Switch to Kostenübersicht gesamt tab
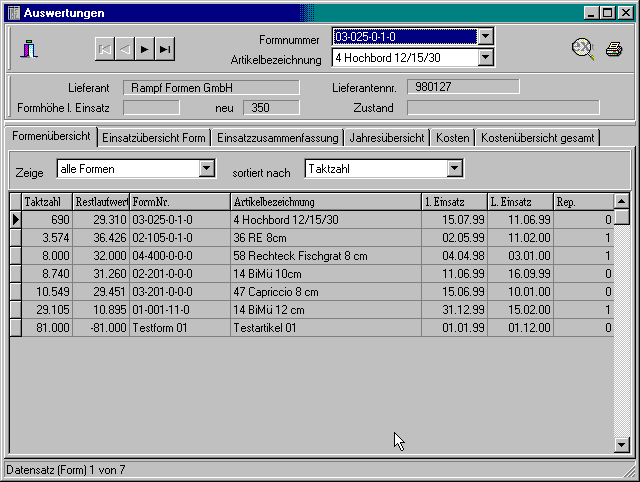640x482 pixels. [x=537, y=137]
